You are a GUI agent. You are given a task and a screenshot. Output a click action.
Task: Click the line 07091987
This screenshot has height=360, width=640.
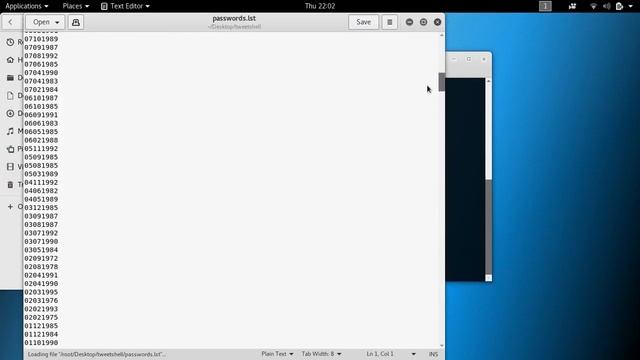(41, 47)
